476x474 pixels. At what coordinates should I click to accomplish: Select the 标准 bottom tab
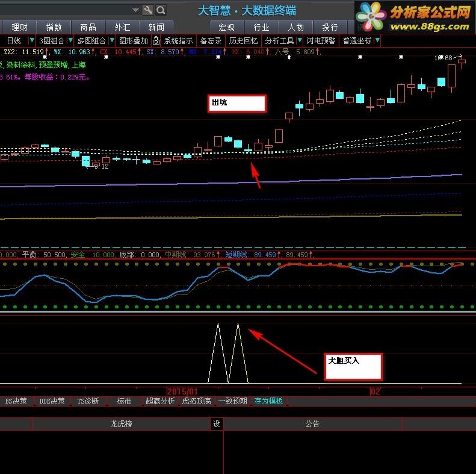(x=125, y=401)
